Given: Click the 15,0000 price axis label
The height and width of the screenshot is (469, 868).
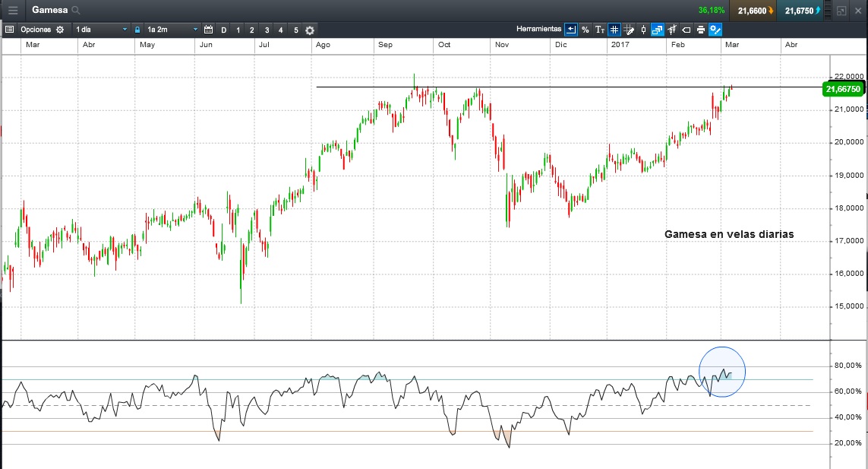Looking at the screenshot, I should click(x=849, y=306).
